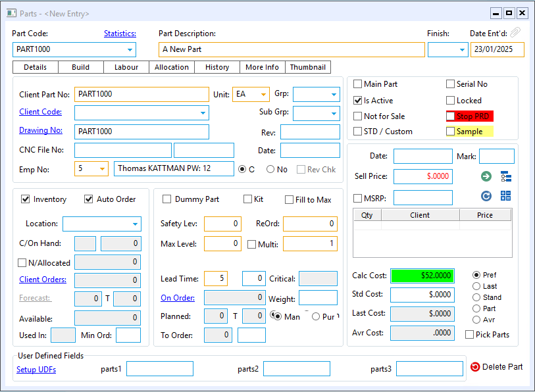The width and height of the screenshot is (535, 392).
Task: Click the Parts window title icon
Action: coord(11,13)
